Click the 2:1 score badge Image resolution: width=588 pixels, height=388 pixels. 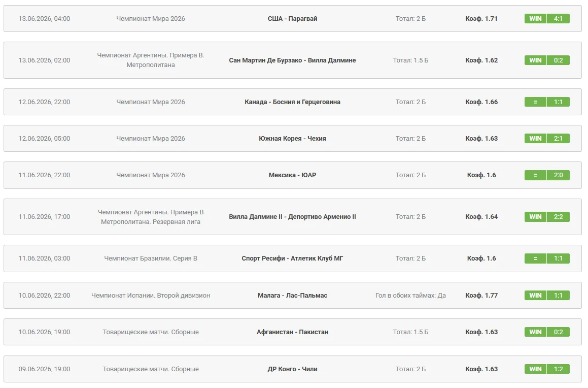558,139
